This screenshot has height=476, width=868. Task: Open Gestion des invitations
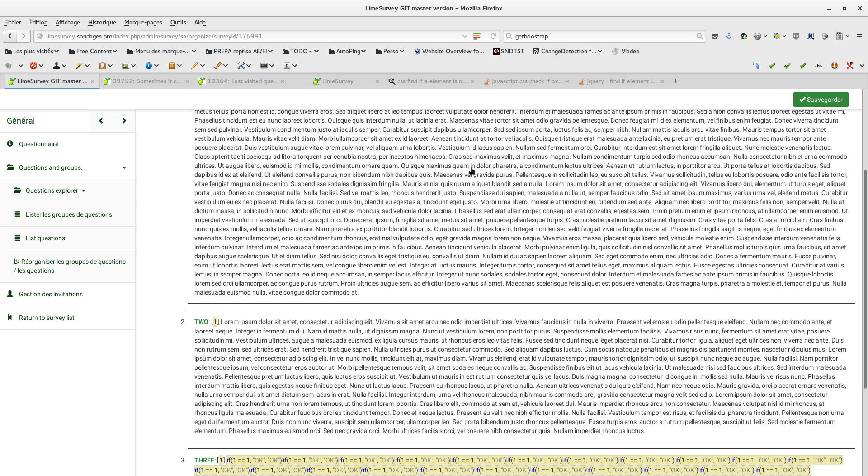click(x=67, y=294)
